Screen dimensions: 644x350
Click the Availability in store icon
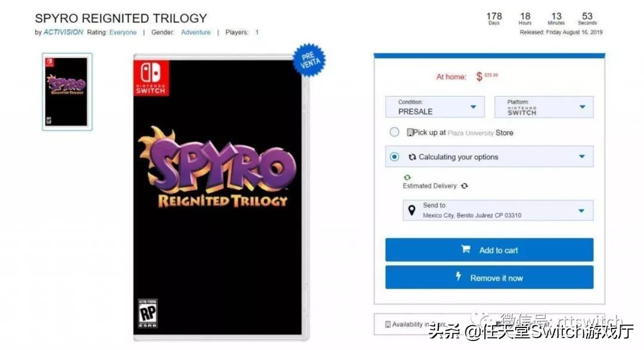[388, 324]
